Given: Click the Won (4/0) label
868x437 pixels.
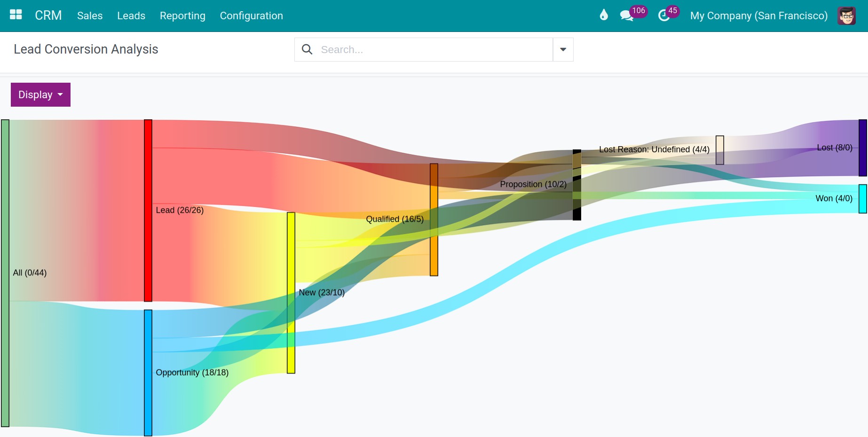Looking at the screenshot, I should (834, 198).
